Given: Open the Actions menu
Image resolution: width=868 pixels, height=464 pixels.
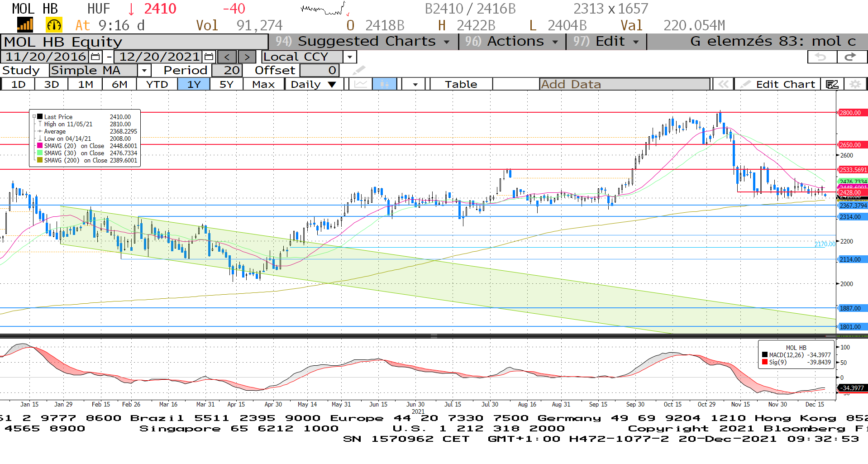Looking at the screenshot, I should pos(512,41).
